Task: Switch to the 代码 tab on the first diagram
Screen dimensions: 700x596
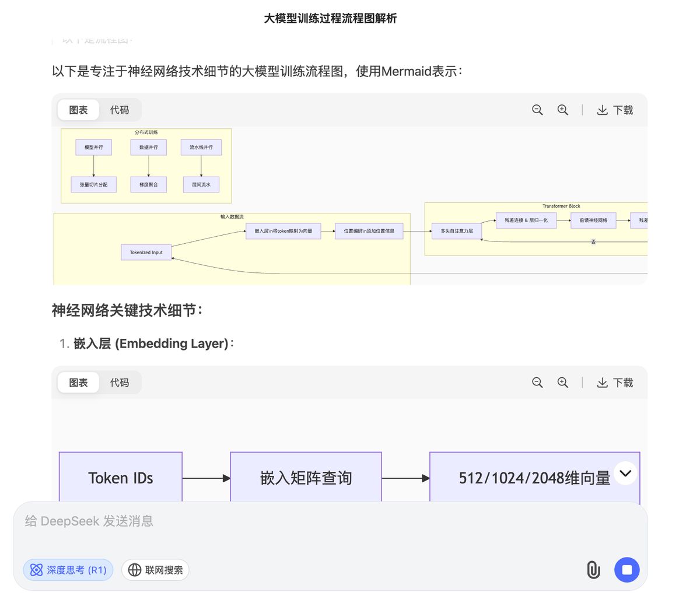Action: pos(120,110)
